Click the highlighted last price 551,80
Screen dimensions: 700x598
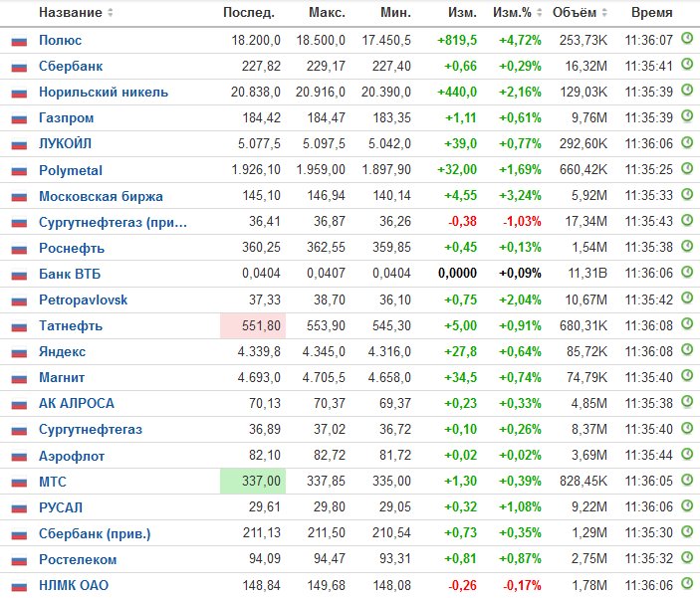click(253, 325)
